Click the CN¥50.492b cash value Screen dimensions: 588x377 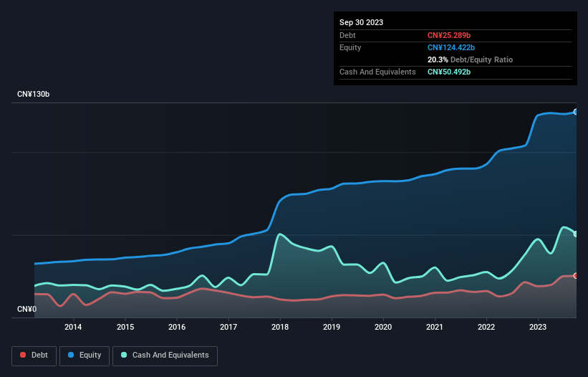pos(449,72)
